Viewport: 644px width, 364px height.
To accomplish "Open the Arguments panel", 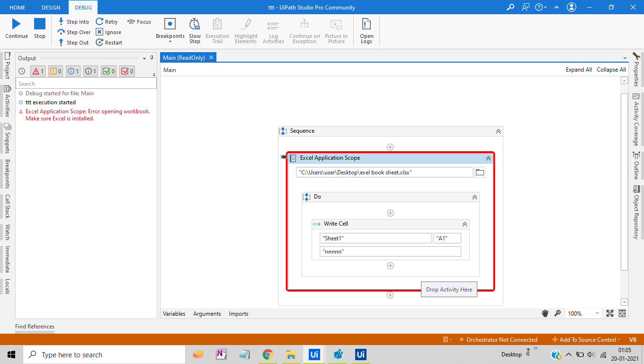I will click(x=207, y=314).
